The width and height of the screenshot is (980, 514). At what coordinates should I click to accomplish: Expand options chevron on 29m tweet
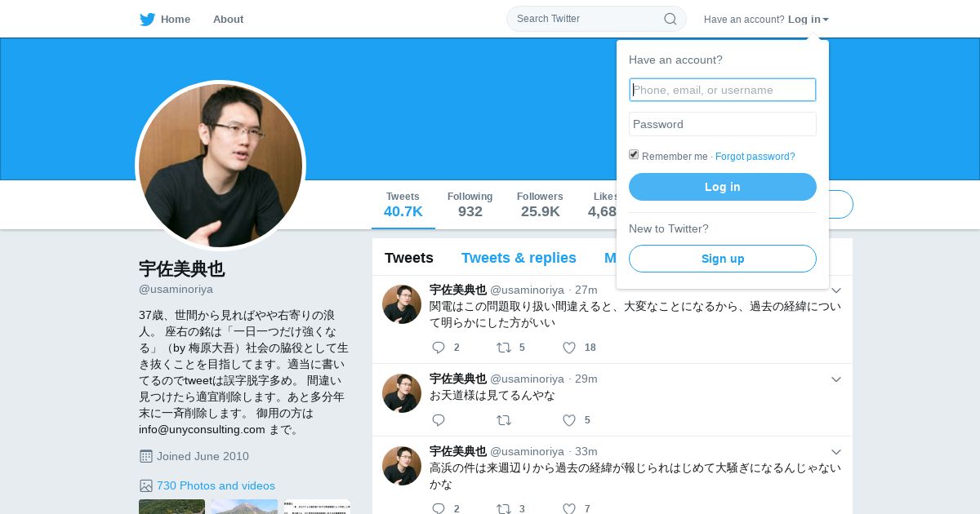pyautogui.click(x=836, y=379)
